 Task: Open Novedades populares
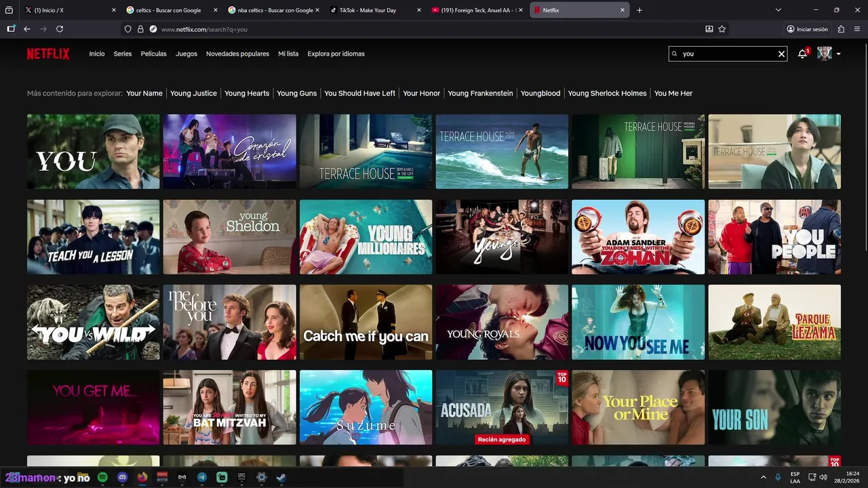[x=237, y=54]
